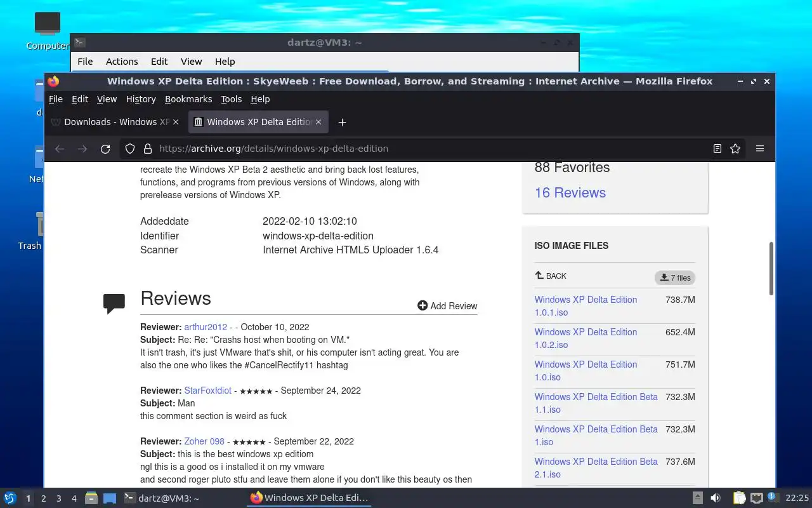
Task: Click the 22:25 taskbar clock
Action: coord(797,498)
